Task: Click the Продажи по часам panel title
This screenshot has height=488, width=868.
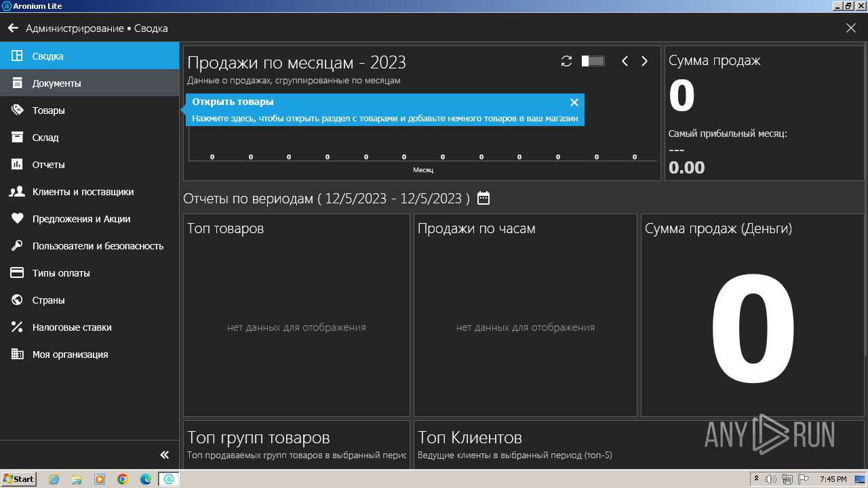Action: [477, 228]
